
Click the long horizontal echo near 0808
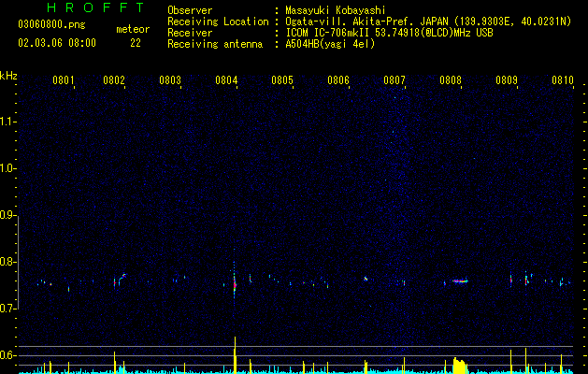460,280
